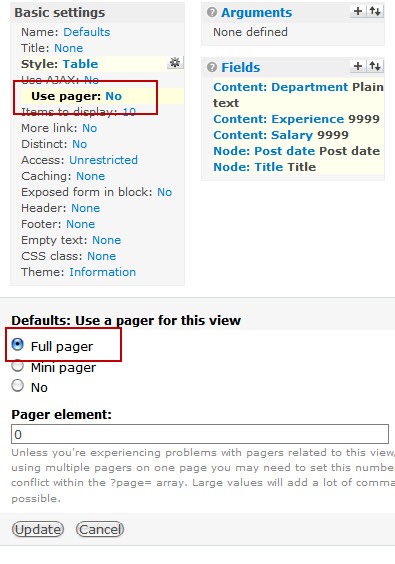Click the Cancel button
The width and height of the screenshot is (395, 564).
pos(100,529)
